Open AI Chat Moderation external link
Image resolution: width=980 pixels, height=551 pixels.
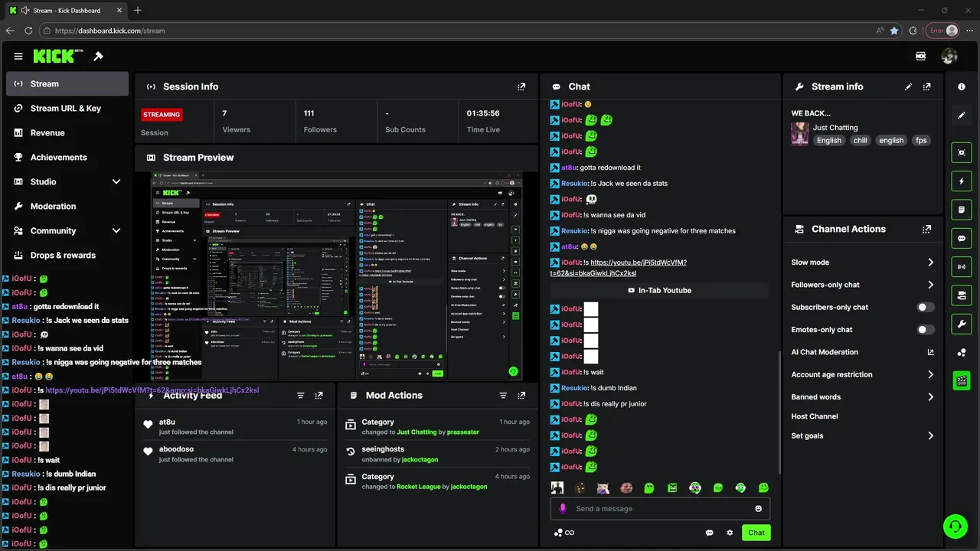point(931,352)
